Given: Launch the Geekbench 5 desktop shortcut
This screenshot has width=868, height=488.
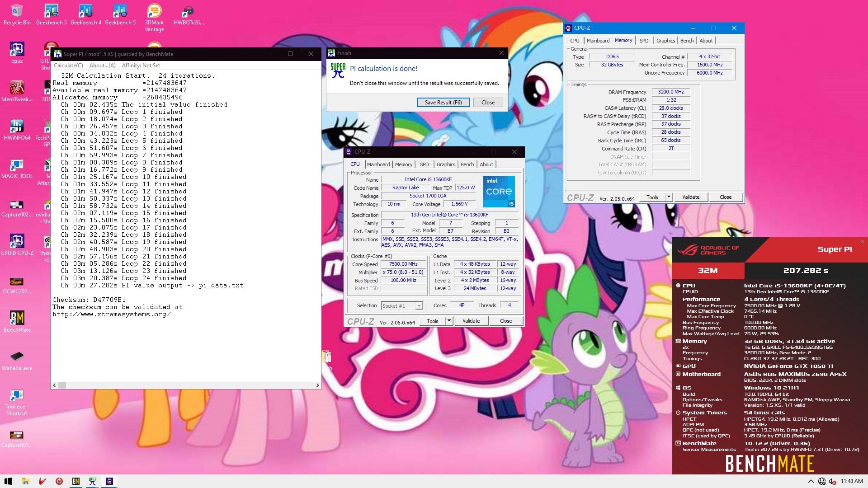Looking at the screenshot, I should (120, 14).
